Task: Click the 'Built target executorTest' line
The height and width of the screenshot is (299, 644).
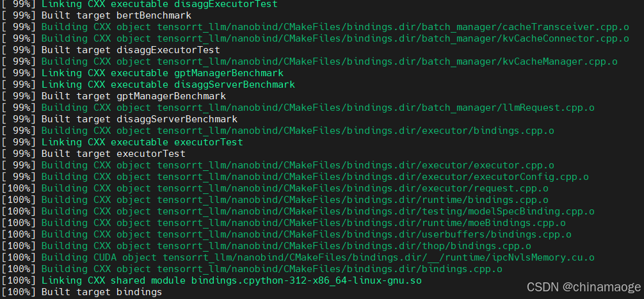Action: (x=93, y=154)
